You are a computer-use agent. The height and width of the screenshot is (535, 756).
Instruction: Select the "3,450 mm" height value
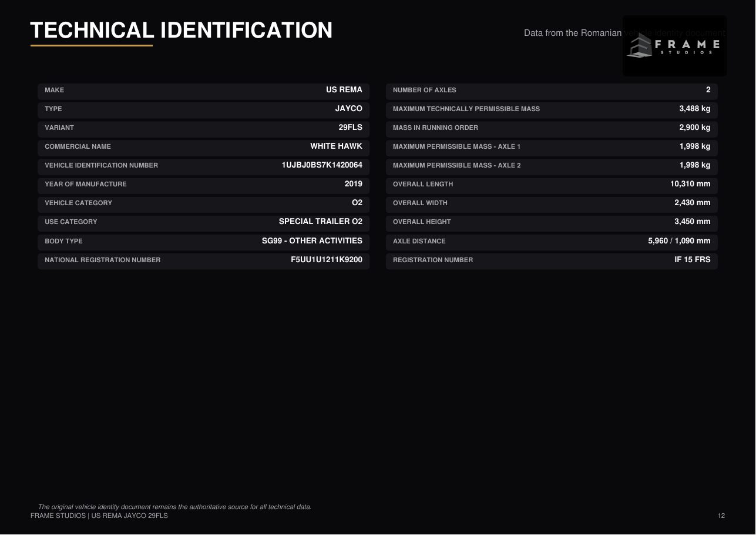[x=693, y=222]
